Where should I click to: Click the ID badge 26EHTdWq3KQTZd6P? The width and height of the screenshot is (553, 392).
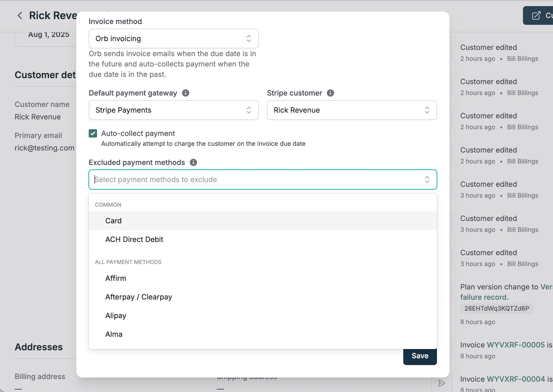tap(497, 308)
